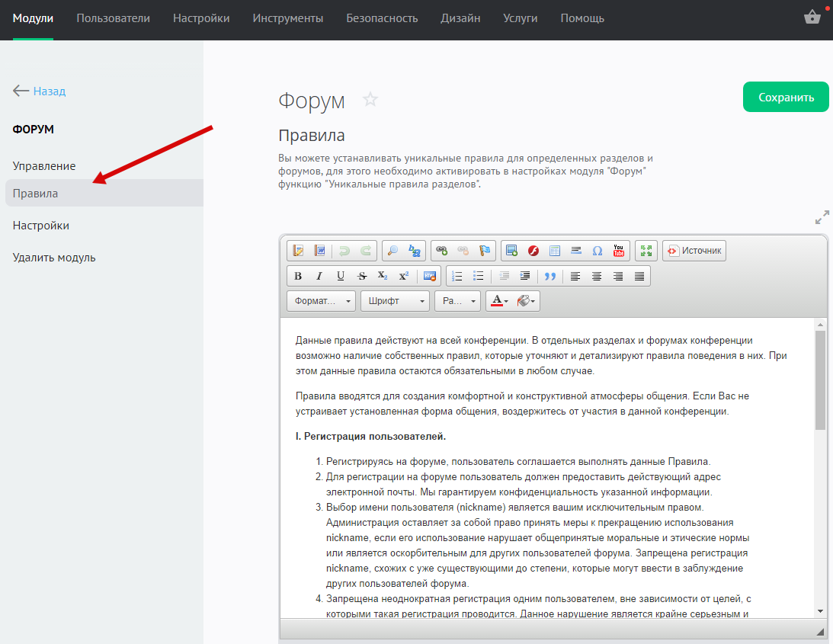Open the font size dropdown
The height and width of the screenshot is (644, 833).
[457, 301]
